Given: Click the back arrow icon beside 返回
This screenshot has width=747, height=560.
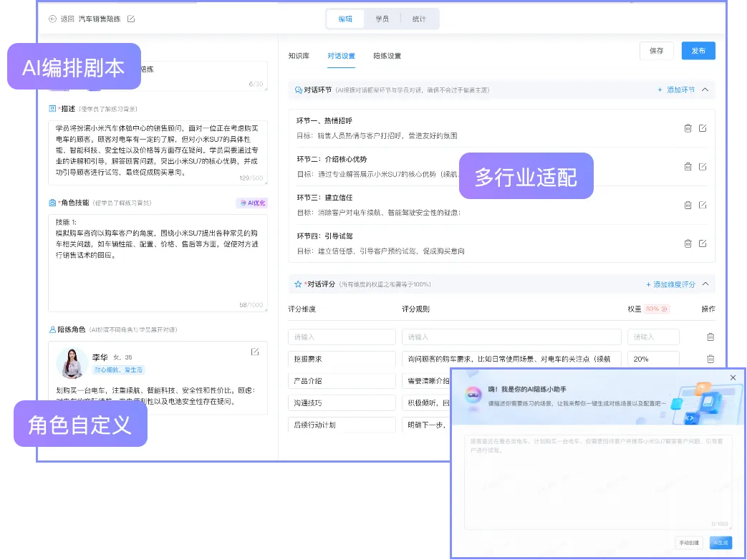Looking at the screenshot, I should pos(52,19).
